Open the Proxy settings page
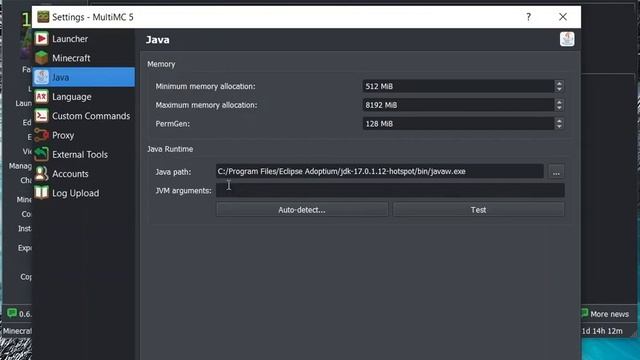 (84, 135)
